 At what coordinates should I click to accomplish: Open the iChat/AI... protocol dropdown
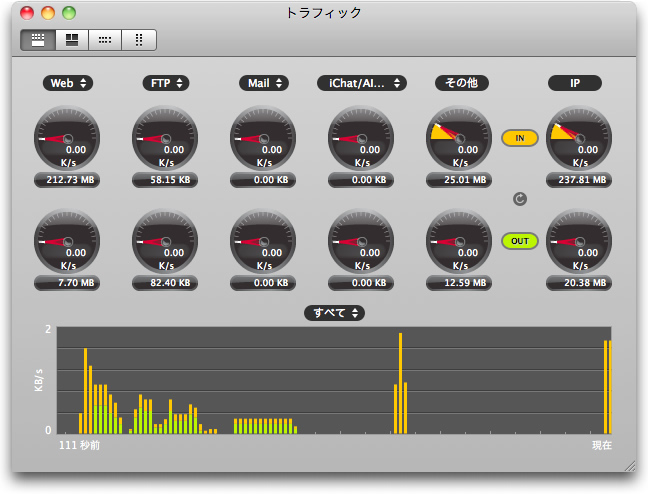tap(362, 83)
